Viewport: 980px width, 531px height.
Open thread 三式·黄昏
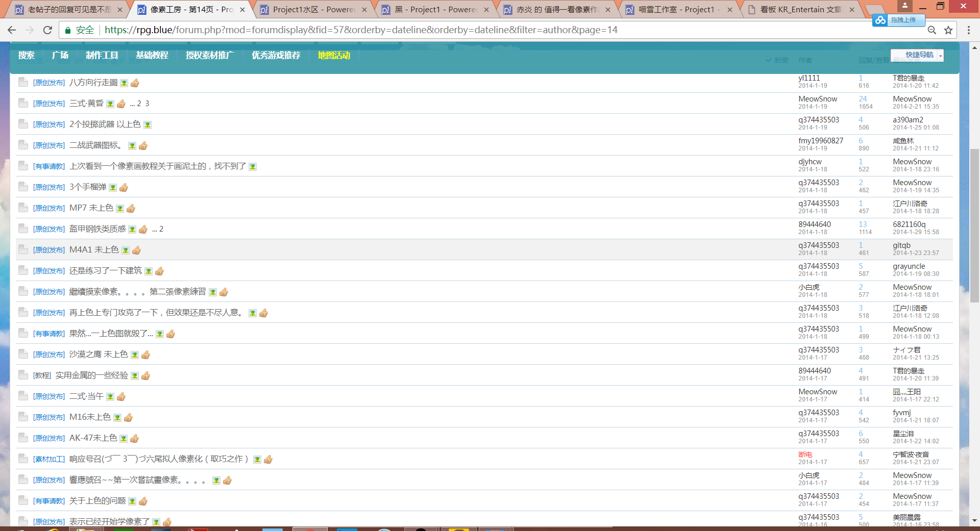(x=86, y=104)
